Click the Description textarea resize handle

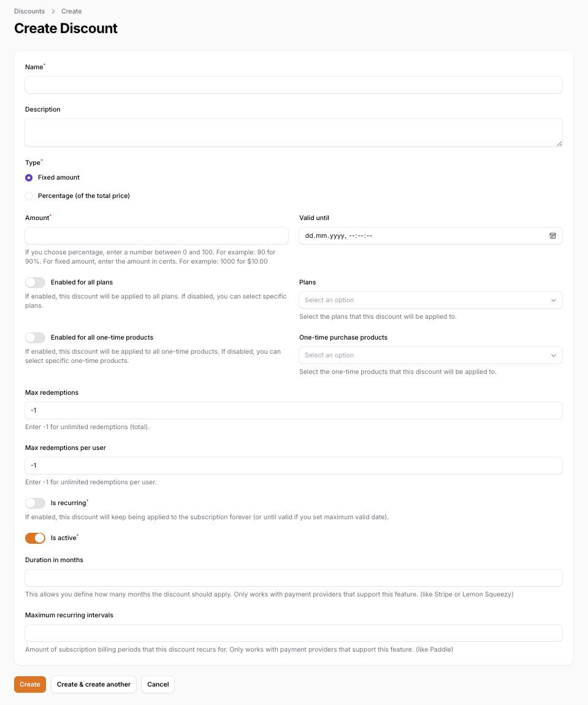click(559, 144)
